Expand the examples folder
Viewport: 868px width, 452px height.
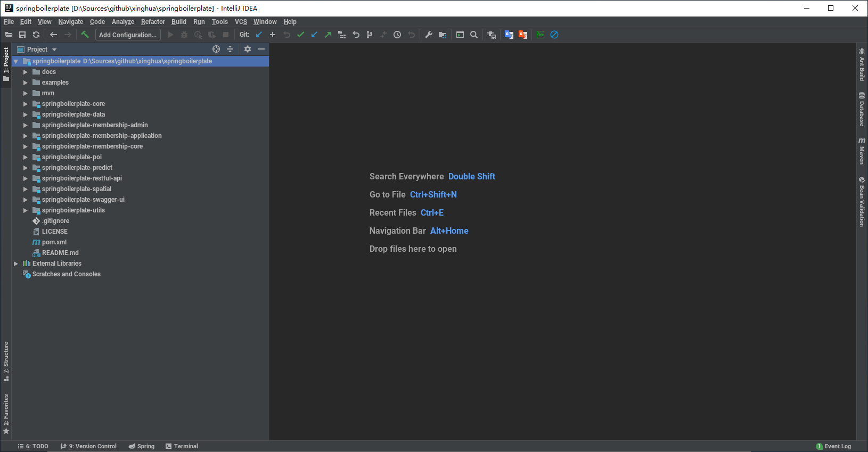point(25,83)
